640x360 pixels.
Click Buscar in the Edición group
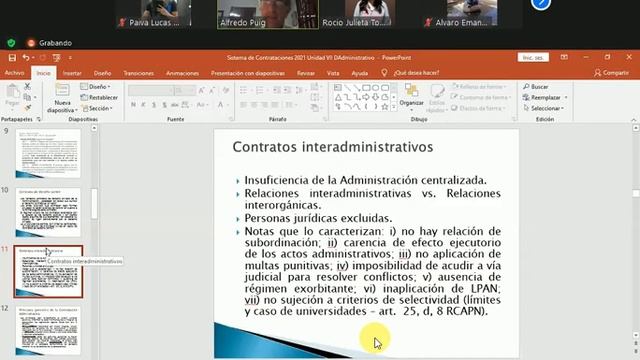point(536,87)
